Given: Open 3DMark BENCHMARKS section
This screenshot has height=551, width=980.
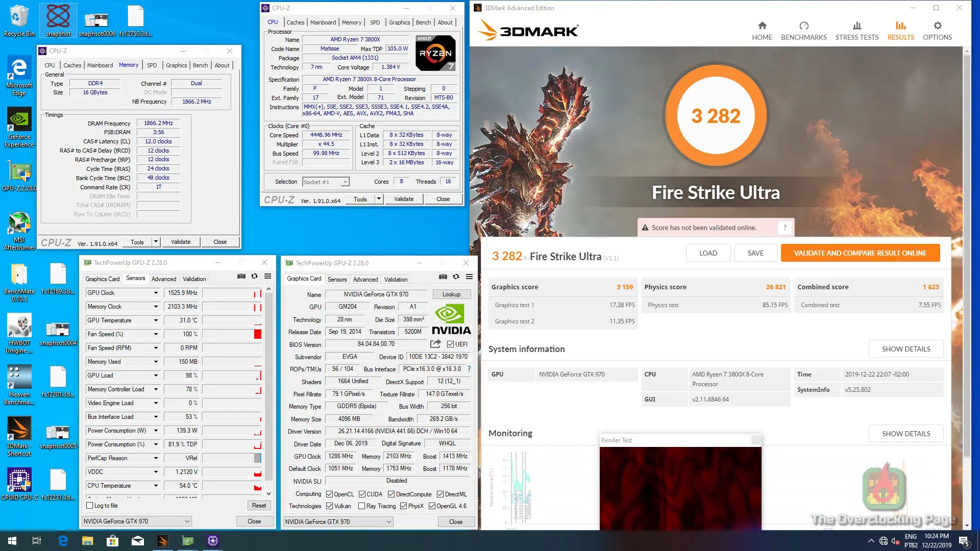Looking at the screenshot, I should (803, 31).
